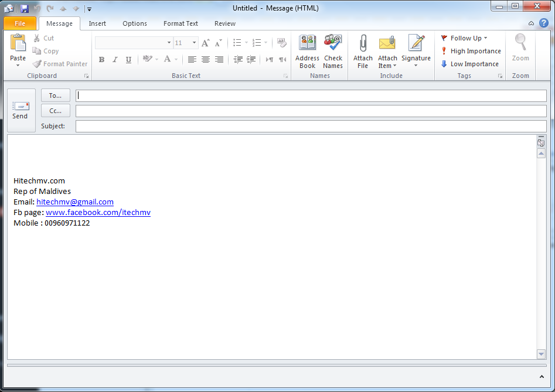Open highlight color options arrow
The width and height of the screenshot is (555, 392).
coord(156,59)
